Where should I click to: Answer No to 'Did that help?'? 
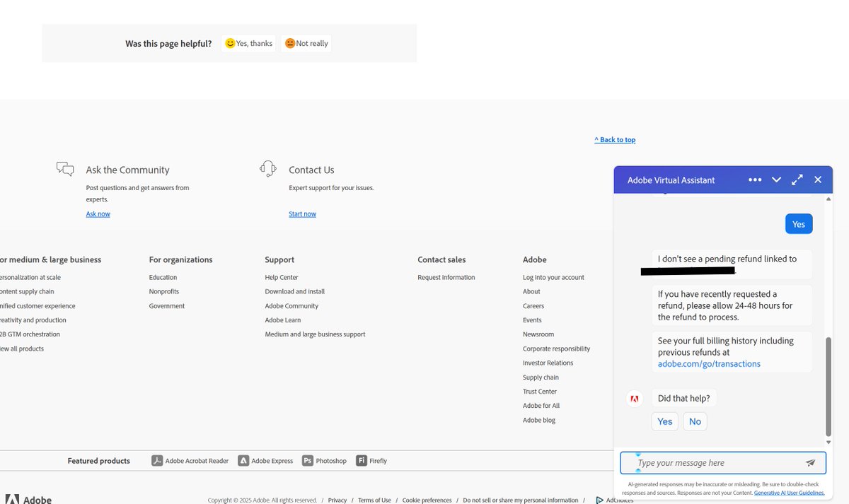[695, 421]
